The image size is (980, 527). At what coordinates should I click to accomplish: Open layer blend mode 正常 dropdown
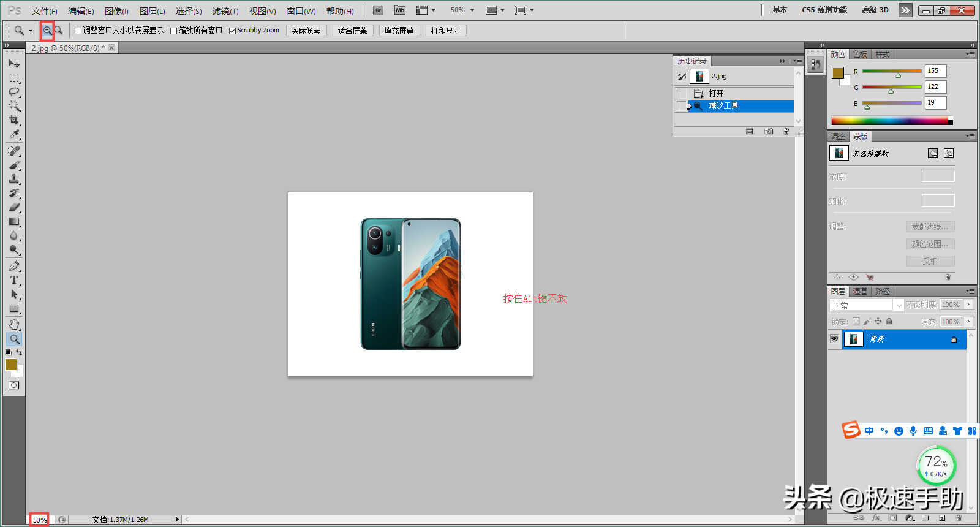[867, 305]
